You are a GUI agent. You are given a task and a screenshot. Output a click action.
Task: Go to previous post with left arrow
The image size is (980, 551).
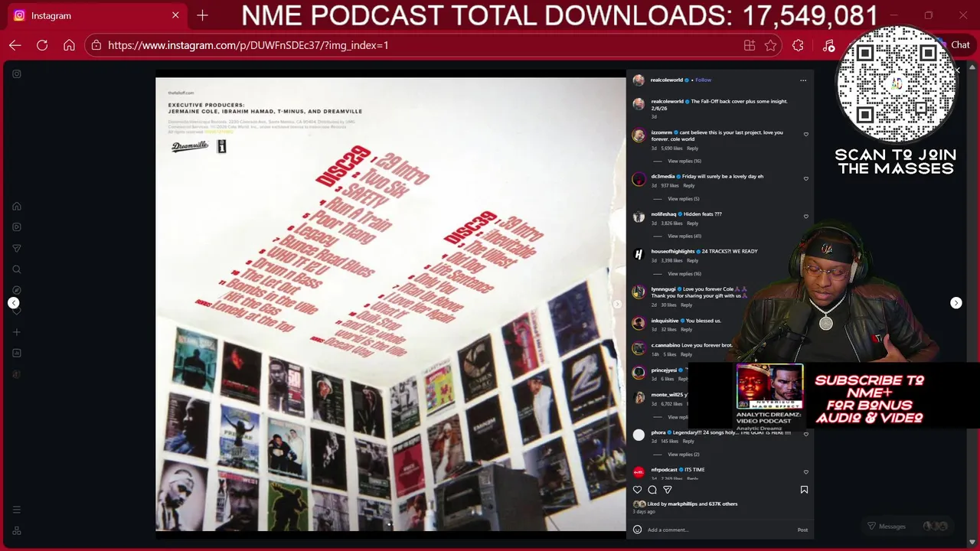13,303
